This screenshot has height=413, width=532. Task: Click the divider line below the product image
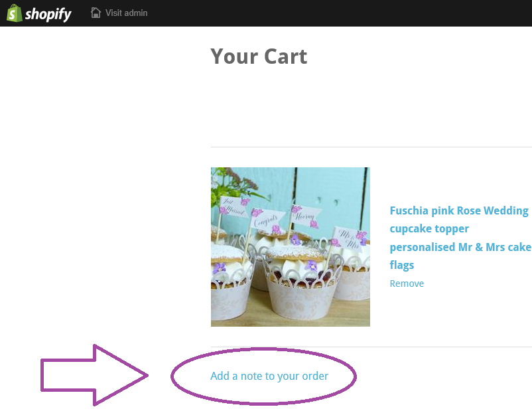pos(371,347)
